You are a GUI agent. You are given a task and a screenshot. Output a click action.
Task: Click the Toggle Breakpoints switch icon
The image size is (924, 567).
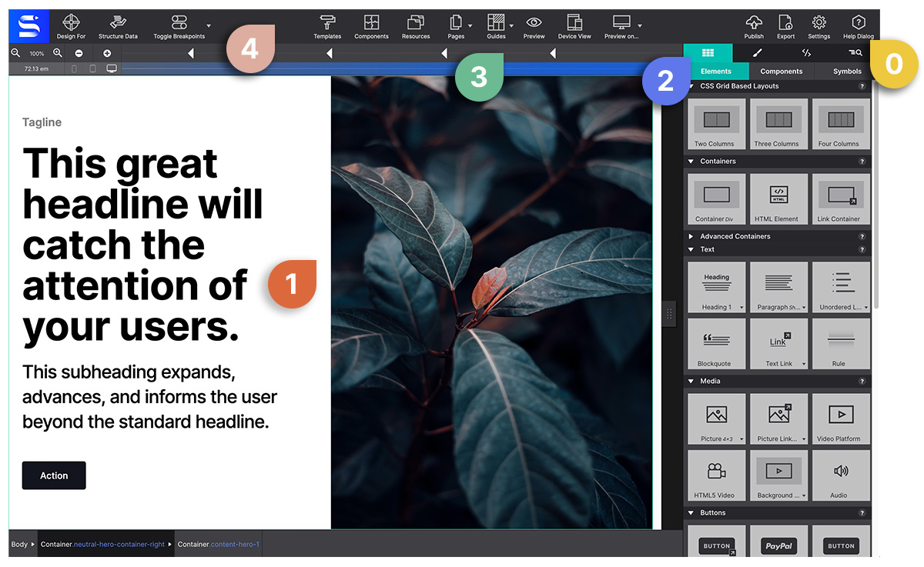tap(179, 22)
